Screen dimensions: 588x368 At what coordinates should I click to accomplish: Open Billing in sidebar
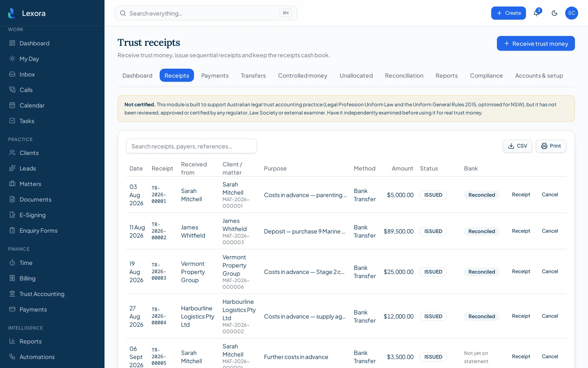tap(27, 278)
